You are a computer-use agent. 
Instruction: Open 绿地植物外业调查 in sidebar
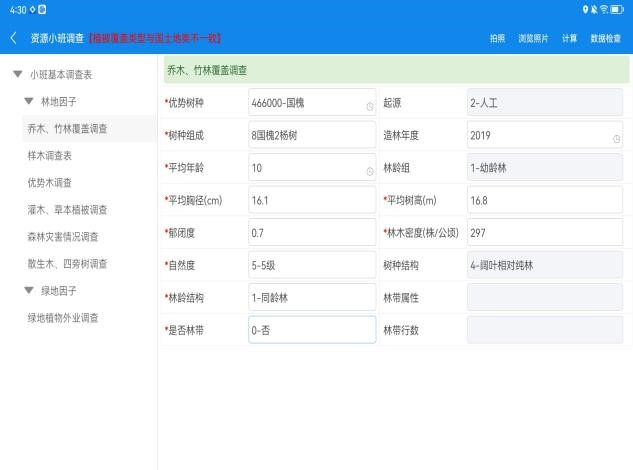pyautogui.click(x=63, y=318)
